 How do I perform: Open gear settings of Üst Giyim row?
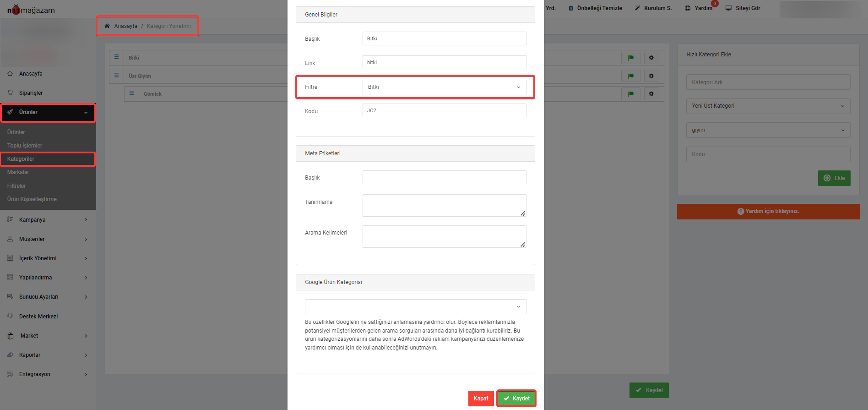click(651, 76)
